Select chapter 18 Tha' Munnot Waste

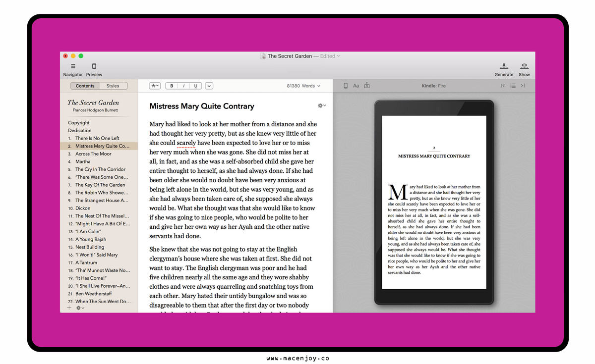pyautogui.click(x=99, y=270)
